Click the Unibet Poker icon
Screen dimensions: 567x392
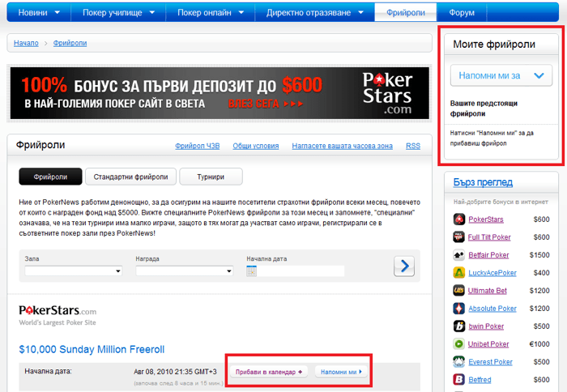(459, 344)
